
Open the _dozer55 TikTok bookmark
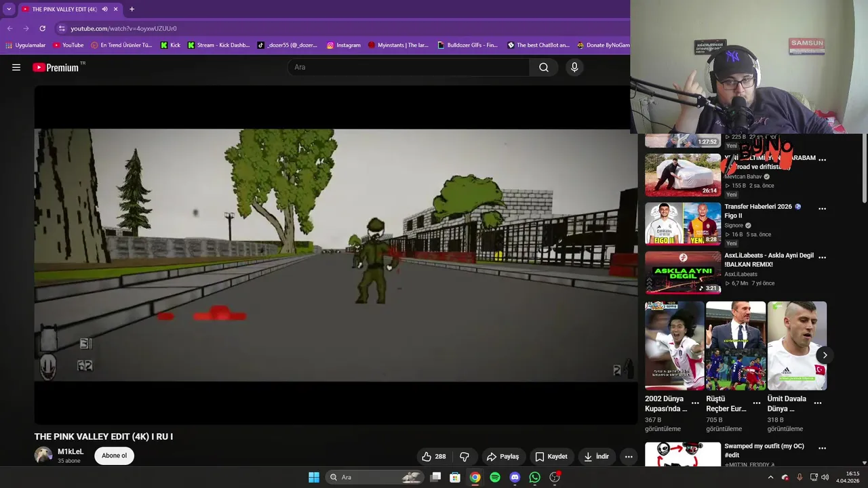click(x=288, y=45)
